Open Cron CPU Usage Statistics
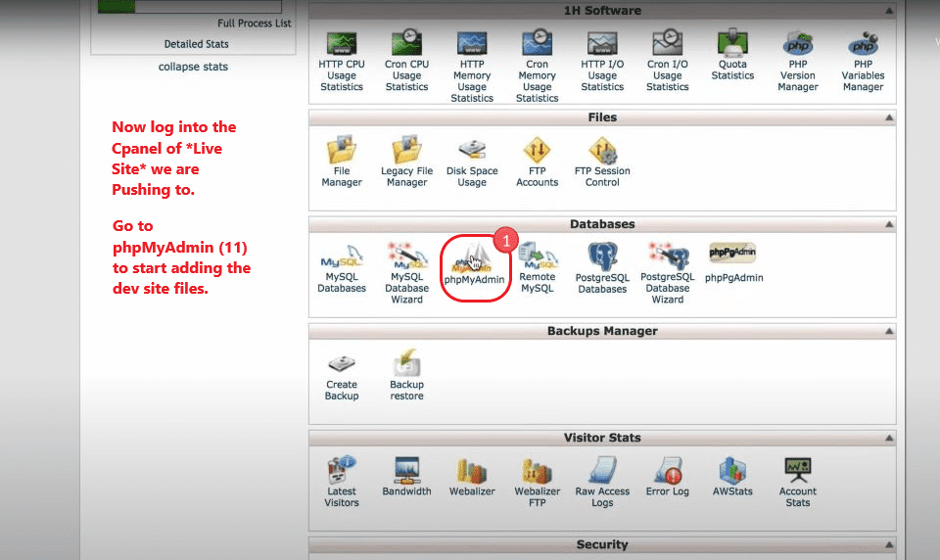This screenshot has height=560, width=940. pos(406,62)
